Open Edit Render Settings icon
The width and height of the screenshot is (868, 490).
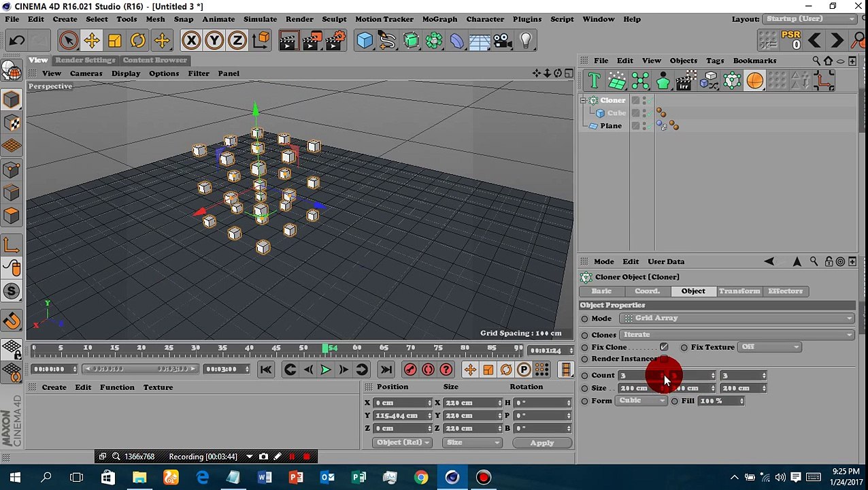[x=335, y=41]
